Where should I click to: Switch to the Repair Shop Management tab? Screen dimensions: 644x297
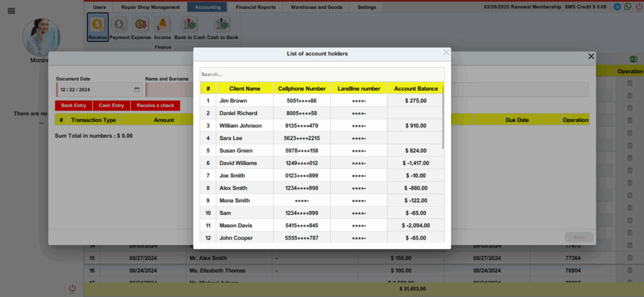(x=150, y=7)
